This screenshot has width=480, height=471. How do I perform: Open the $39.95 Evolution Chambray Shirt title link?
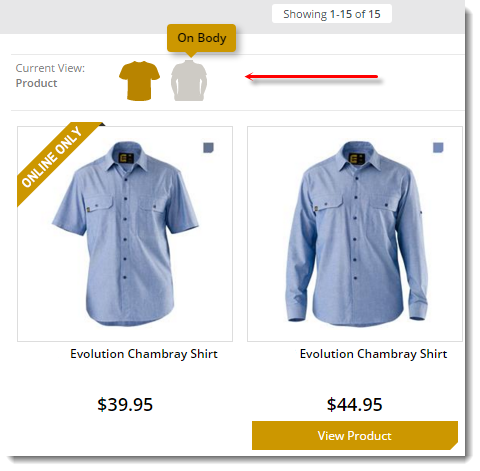(x=144, y=354)
